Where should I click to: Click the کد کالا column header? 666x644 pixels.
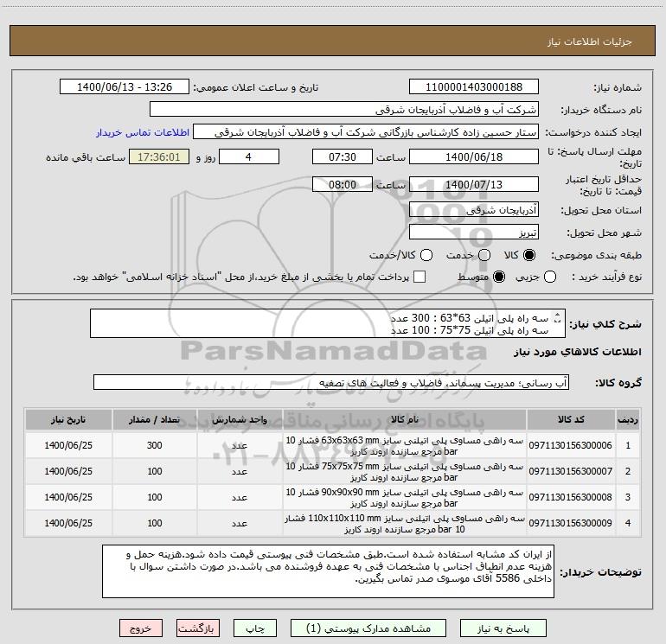[x=571, y=420]
